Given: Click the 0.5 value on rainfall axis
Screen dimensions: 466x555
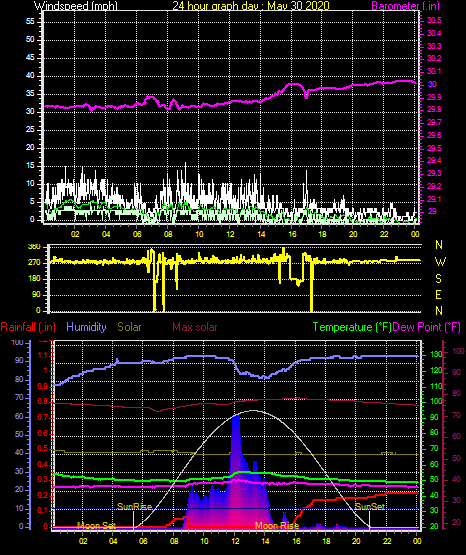Looking at the screenshot, I should (x=43, y=448).
